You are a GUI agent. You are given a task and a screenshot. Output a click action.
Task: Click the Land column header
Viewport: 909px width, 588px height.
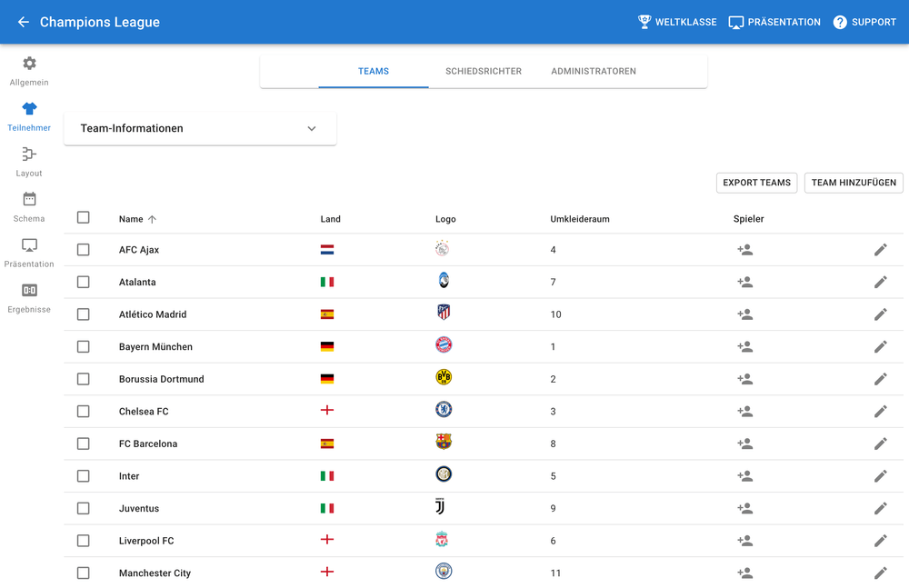pos(331,219)
